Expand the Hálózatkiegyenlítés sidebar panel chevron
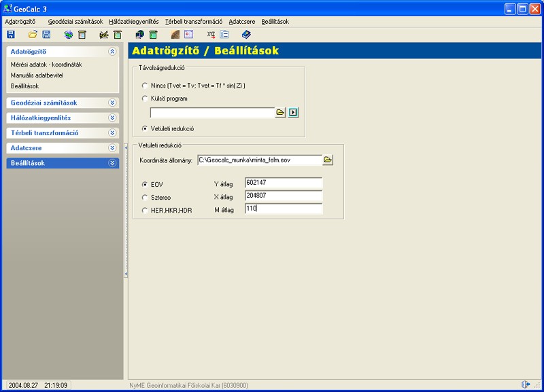544x392 pixels. point(112,118)
